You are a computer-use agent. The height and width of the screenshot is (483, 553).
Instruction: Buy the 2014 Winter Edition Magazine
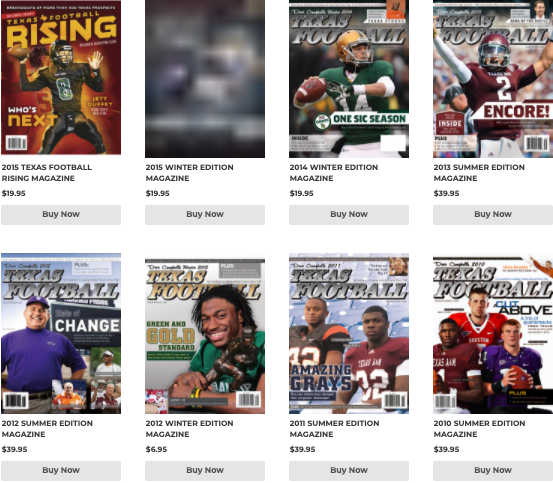(349, 215)
